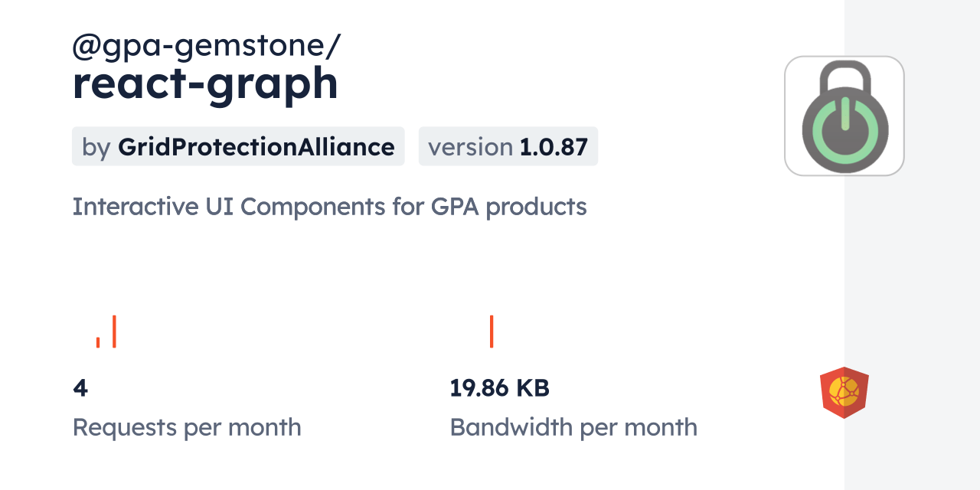Click the red jsDelivr shield icon
Image resolution: width=980 pixels, height=490 pixels.
(844, 393)
